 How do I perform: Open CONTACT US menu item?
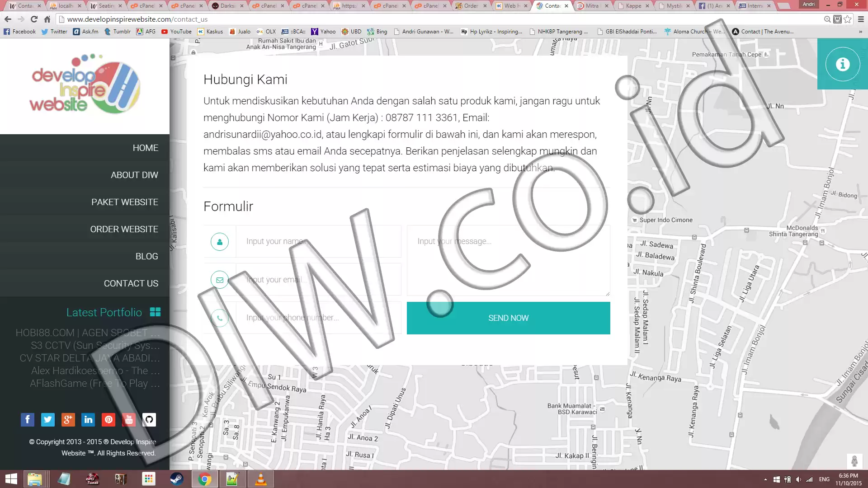point(131,283)
